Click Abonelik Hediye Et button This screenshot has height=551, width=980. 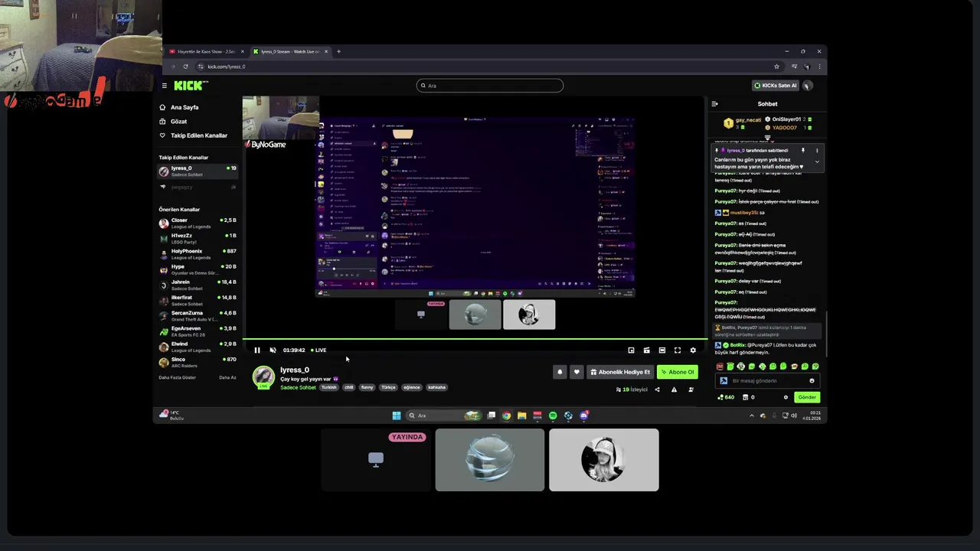pos(620,372)
